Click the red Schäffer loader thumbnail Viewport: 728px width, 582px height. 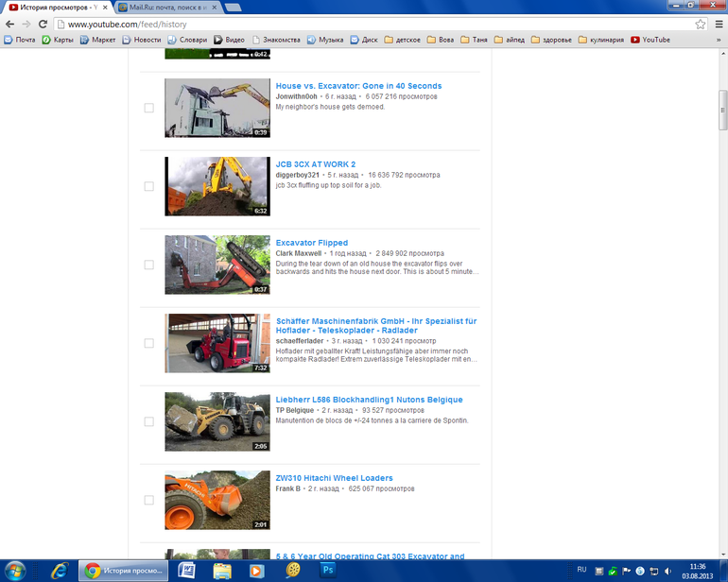pos(217,343)
